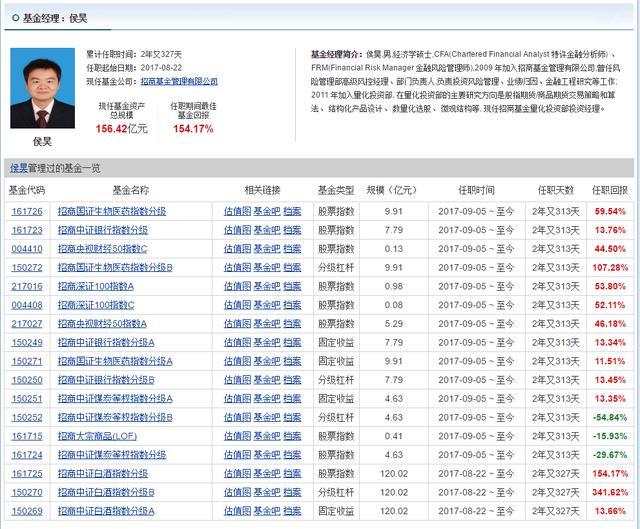The image size is (640, 529).
Task: Open 估值图 for fund 150270
Action: 237,493
